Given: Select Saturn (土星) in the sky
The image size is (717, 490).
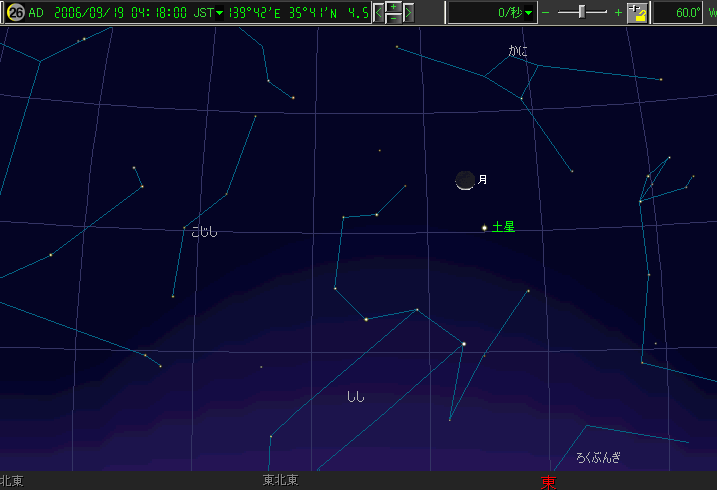Looking at the screenshot, I should click(485, 228).
